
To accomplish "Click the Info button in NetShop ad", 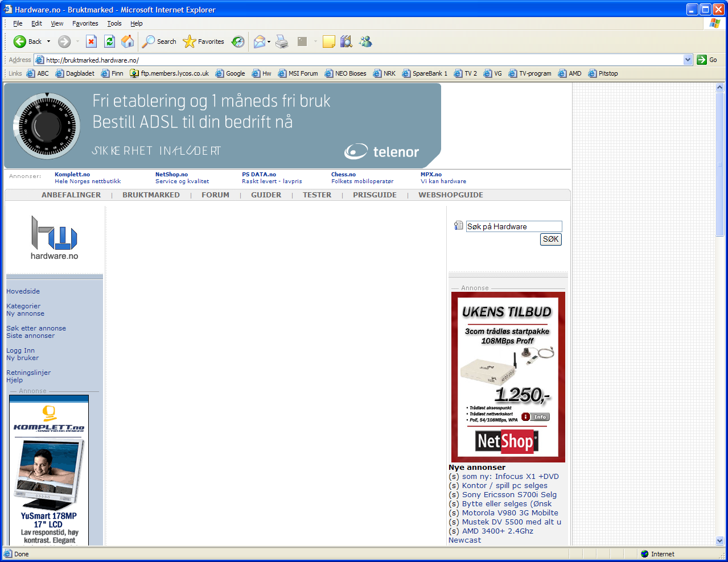I will pos(536,417).
